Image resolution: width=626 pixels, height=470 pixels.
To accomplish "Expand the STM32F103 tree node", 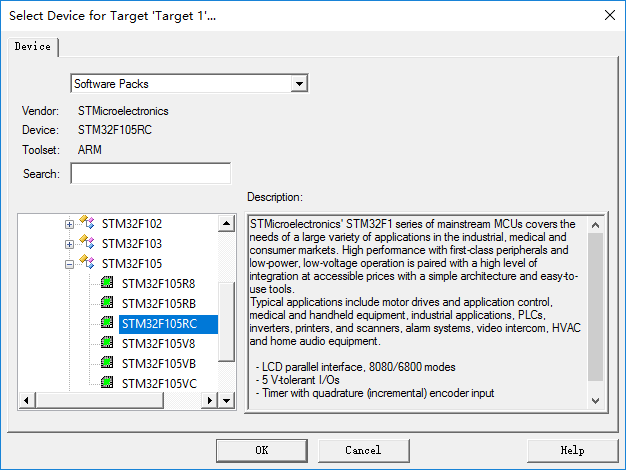I will (69, 244).
